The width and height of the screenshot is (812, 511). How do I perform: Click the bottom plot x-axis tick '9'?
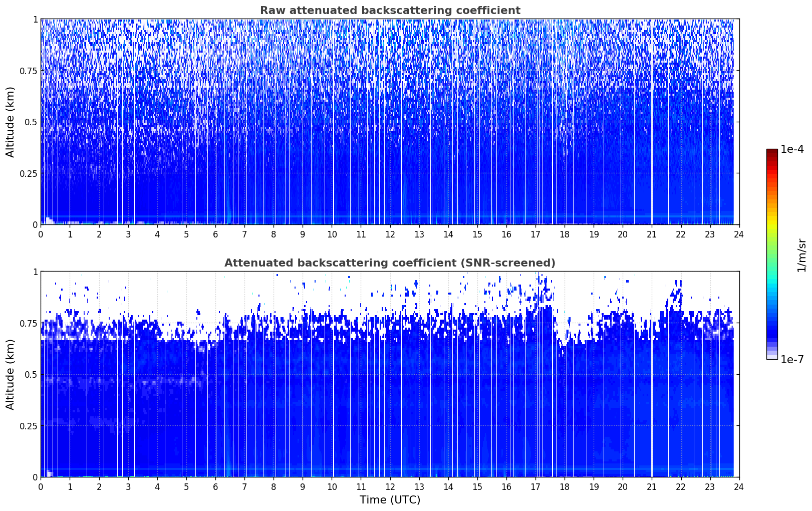coord(303,487)
